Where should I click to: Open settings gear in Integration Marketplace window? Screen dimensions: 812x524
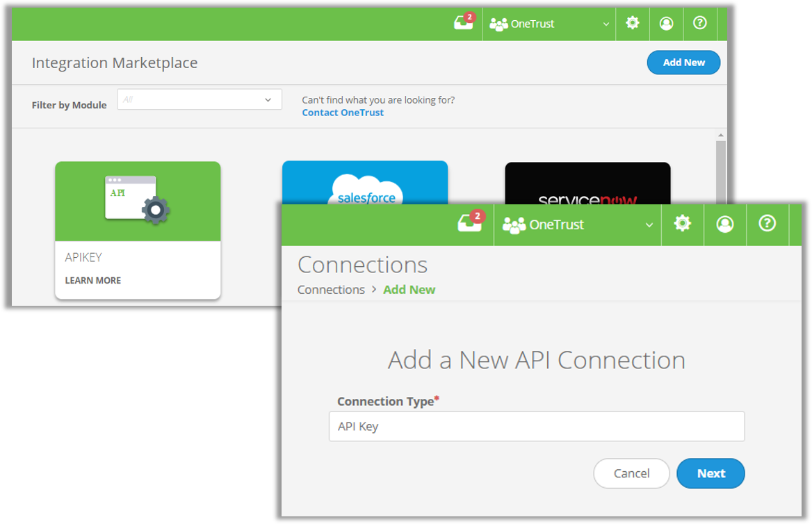pos(633,24)
